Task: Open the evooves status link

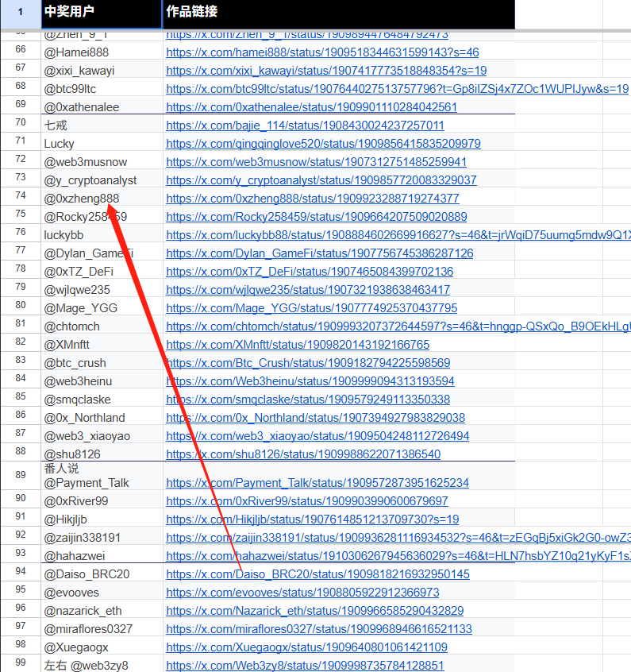Action: [x=302, y=593]
